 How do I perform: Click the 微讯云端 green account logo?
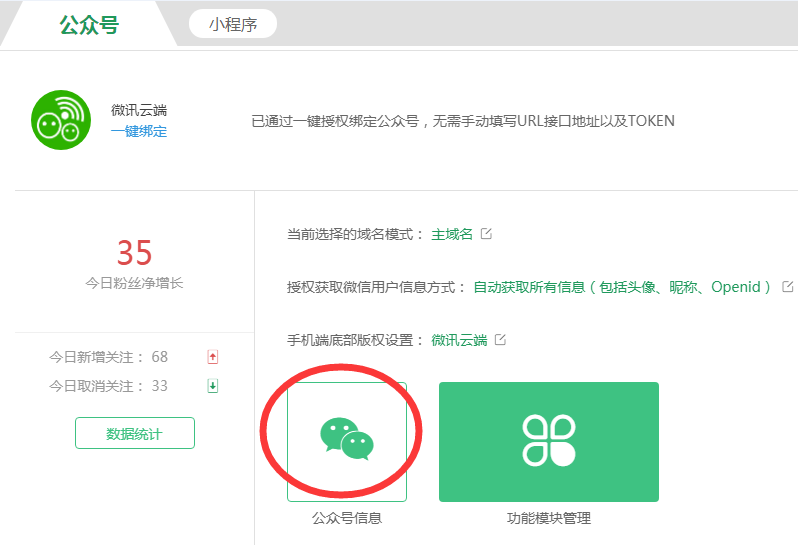click(x=61, y=120)
